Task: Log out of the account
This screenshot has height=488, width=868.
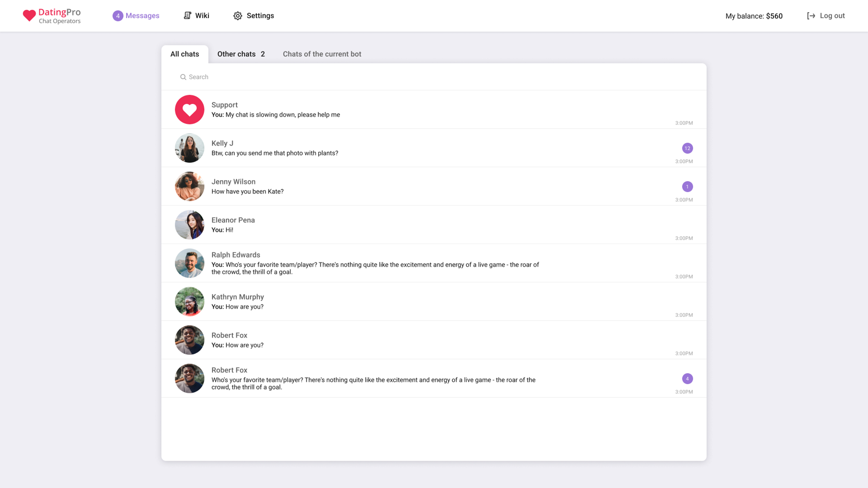Action: [x=832, y=15]
